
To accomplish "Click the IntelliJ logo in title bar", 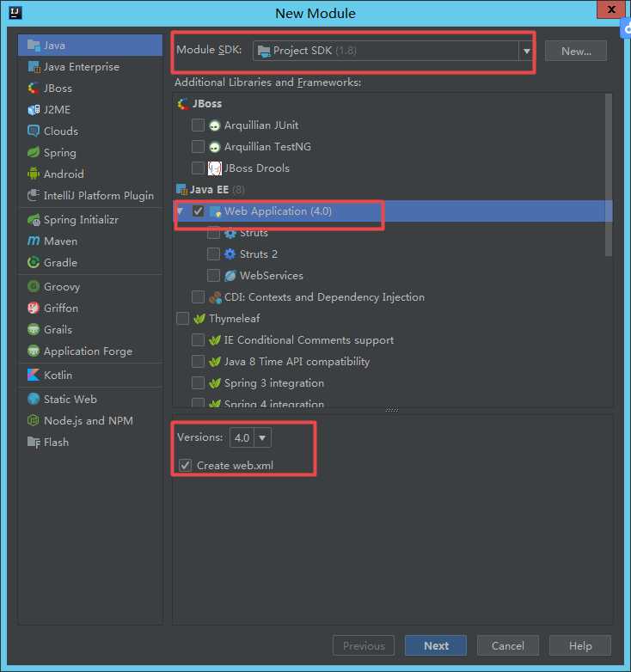I will pyautogui.click(x=15, y=13).
